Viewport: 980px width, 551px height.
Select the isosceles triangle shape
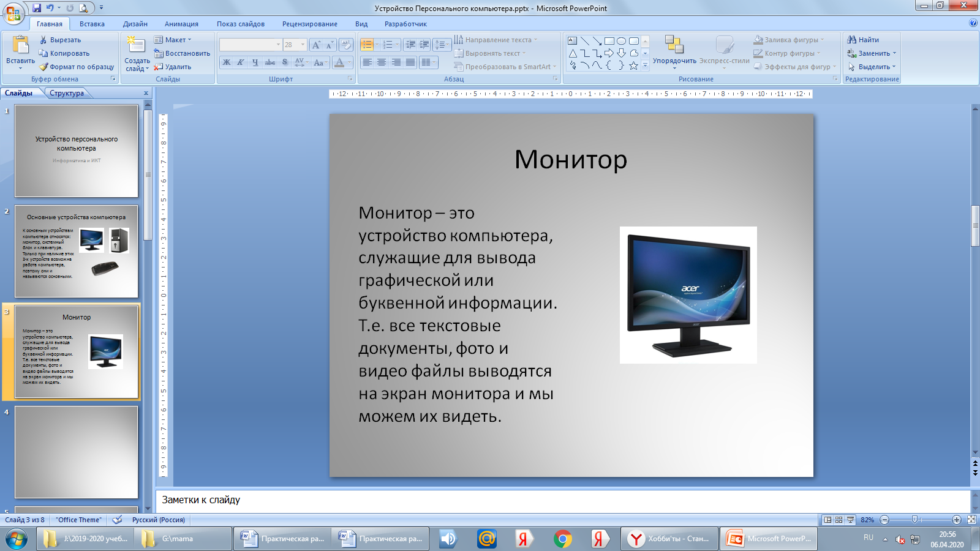pyautogui.click(x=572, y=53)
